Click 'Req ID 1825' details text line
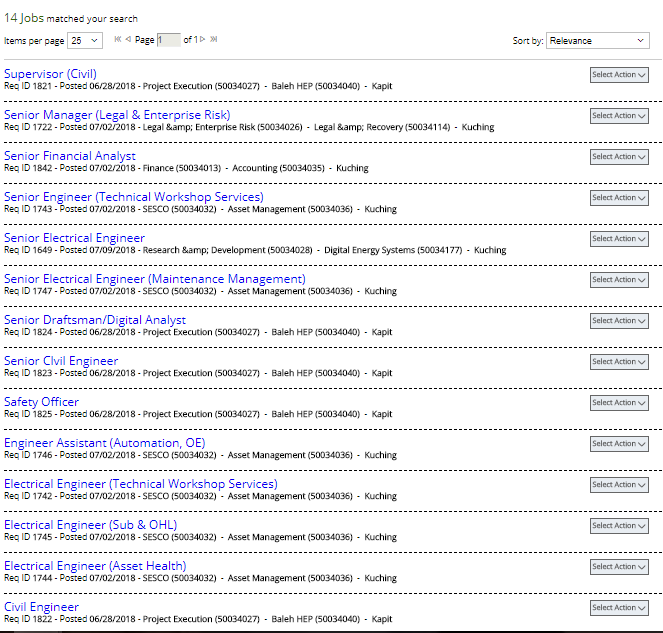Image resolution: width=663 pixels, height=633 pixels. pyautogui.click(x=198, y=414)
